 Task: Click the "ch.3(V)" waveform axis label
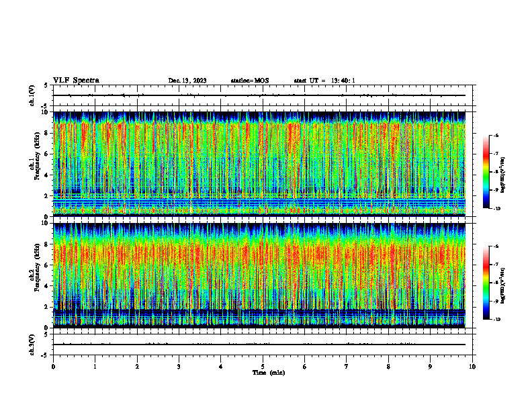click(x=32, y=345)
